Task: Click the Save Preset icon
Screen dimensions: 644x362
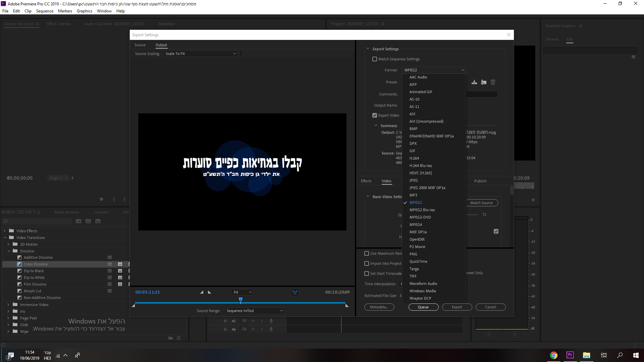Action: coord(474,82)
